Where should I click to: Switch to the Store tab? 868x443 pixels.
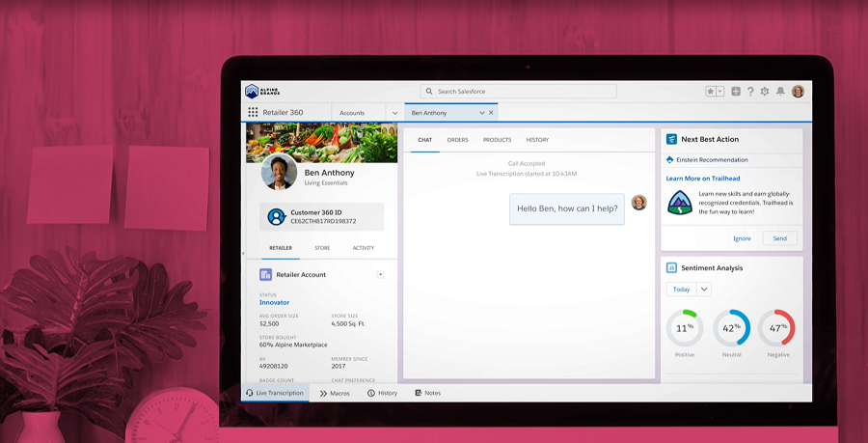322,248
